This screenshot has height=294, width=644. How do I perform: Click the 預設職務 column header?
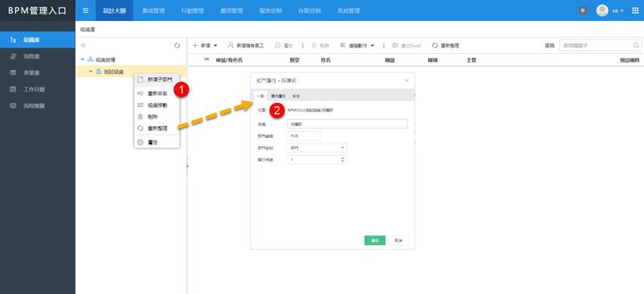click(x=630, y=60)
